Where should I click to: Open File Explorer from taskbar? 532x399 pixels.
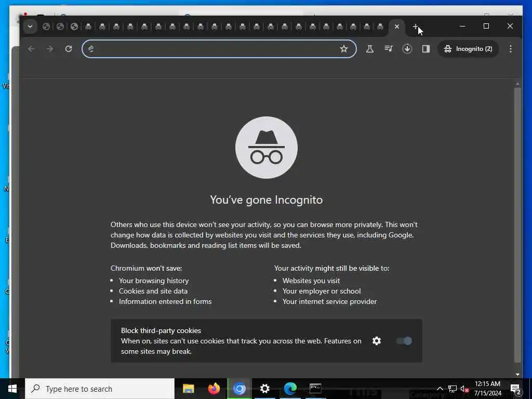[x=188, y=389]
